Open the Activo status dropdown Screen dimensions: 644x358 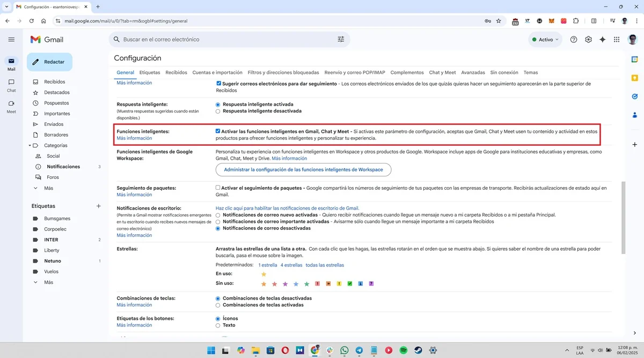point(545,39)
